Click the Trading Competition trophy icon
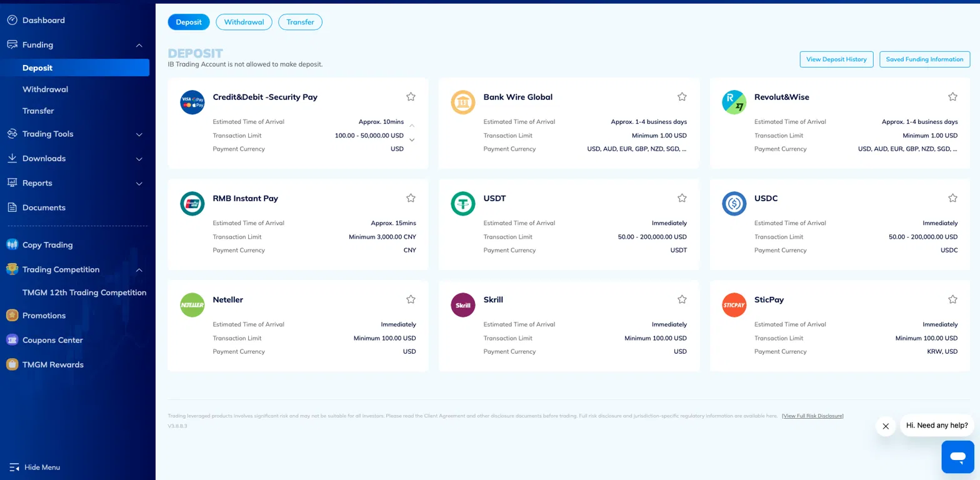The height and width of the screenshot is (480, 980). (x=12, y=269)
